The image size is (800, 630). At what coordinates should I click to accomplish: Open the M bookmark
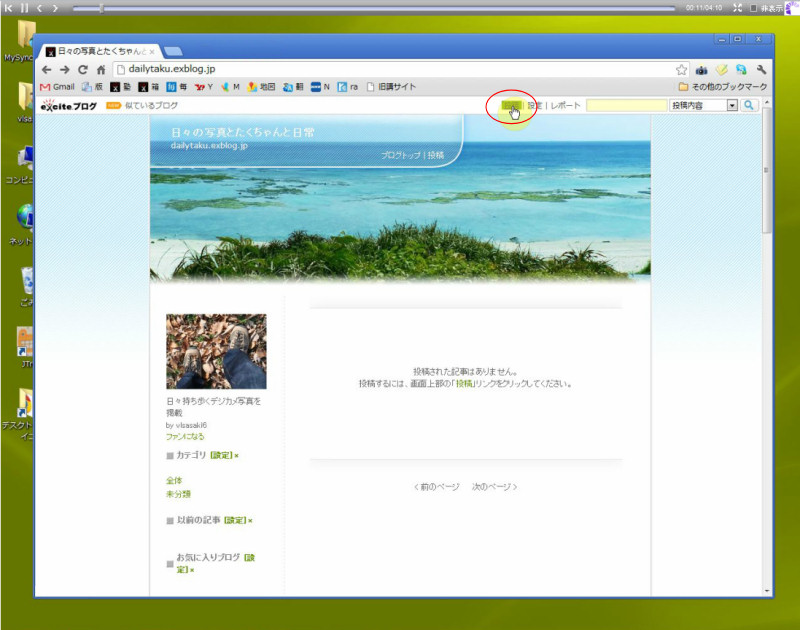tap(230, 87)
